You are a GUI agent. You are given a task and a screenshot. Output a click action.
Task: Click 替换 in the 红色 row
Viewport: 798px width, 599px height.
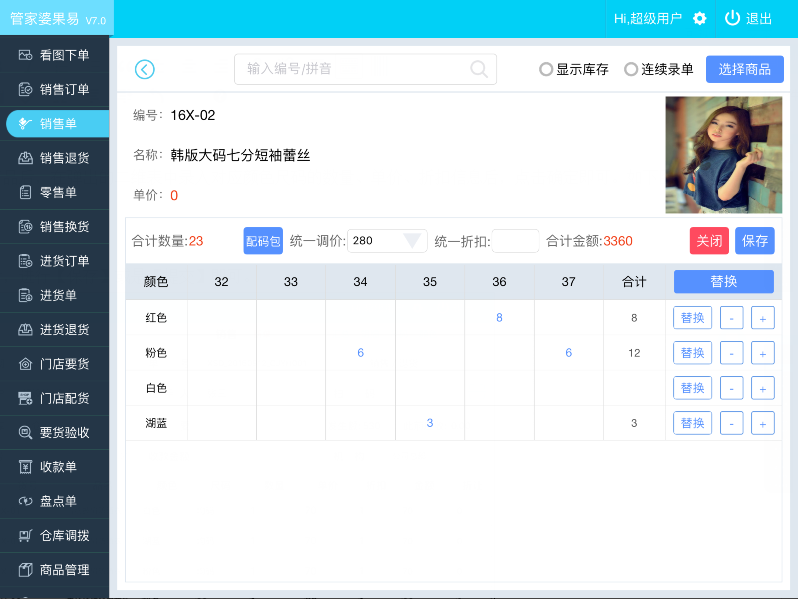coord(693,318)
